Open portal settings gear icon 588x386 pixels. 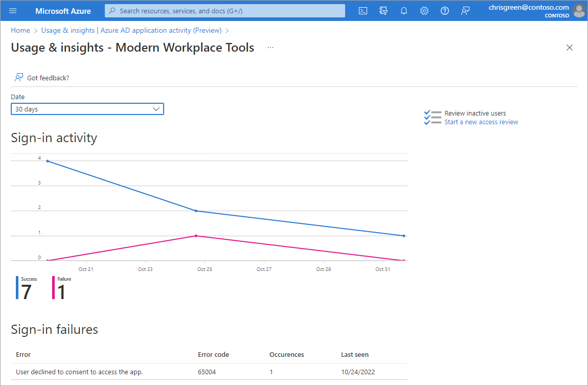pos(424,11)
